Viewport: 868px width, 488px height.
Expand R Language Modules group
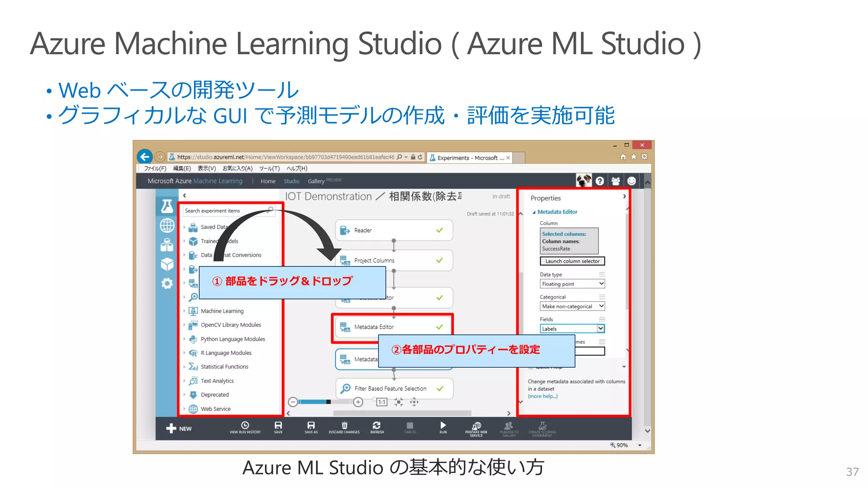point(184,353)
